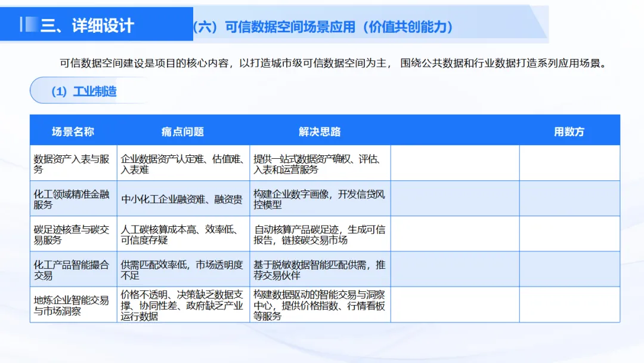
Task: Click the cell '中小化工企业融资难、融资贵'
Action: click(x=184, y=199)
